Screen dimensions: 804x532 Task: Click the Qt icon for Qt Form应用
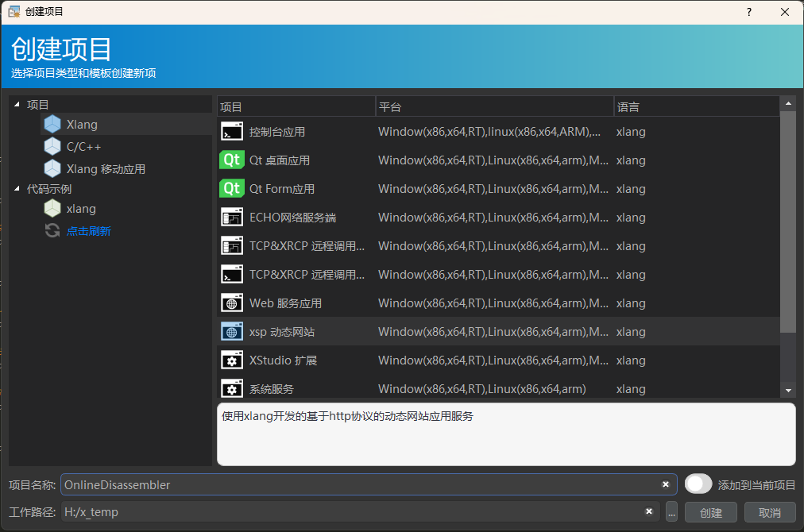pos(232,189)
